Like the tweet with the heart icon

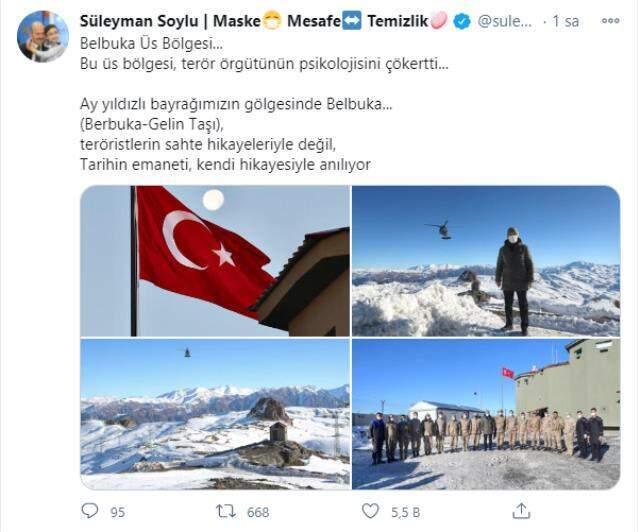(371, 511)
